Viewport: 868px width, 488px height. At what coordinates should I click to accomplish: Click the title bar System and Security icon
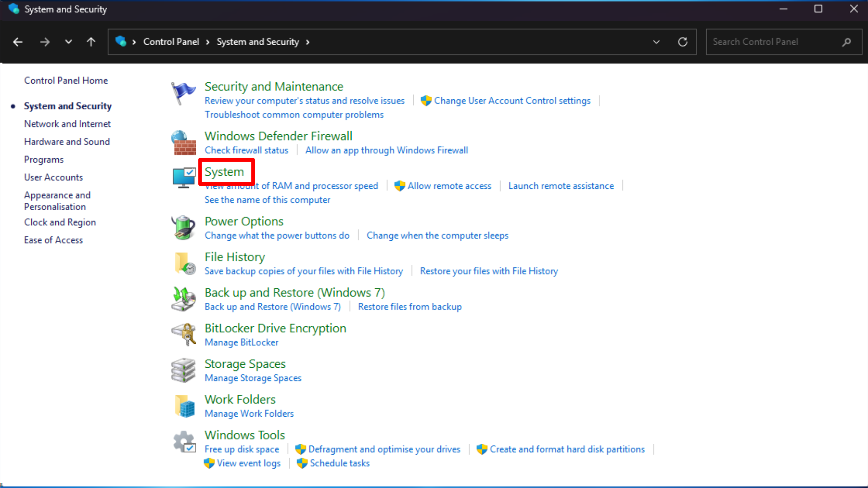click(14, 9)
